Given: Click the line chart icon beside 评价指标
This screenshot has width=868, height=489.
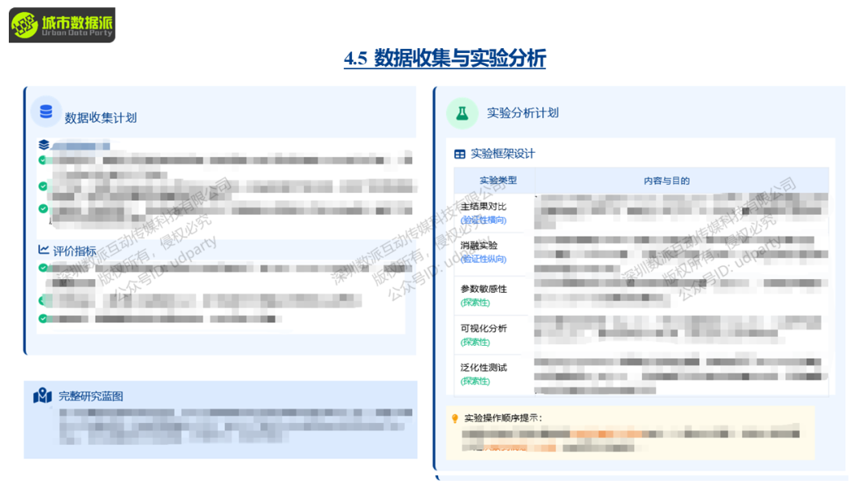Looking at the screenshot, I should coord(43,251).
